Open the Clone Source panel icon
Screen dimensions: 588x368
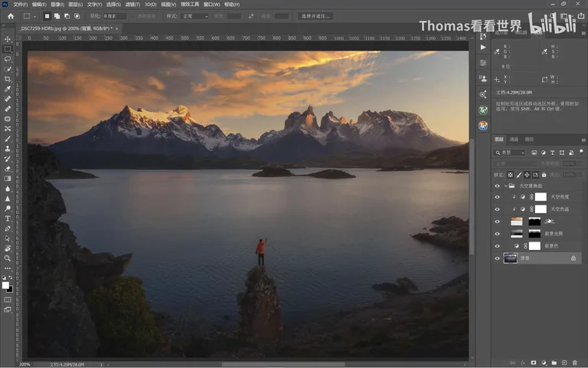483,78
